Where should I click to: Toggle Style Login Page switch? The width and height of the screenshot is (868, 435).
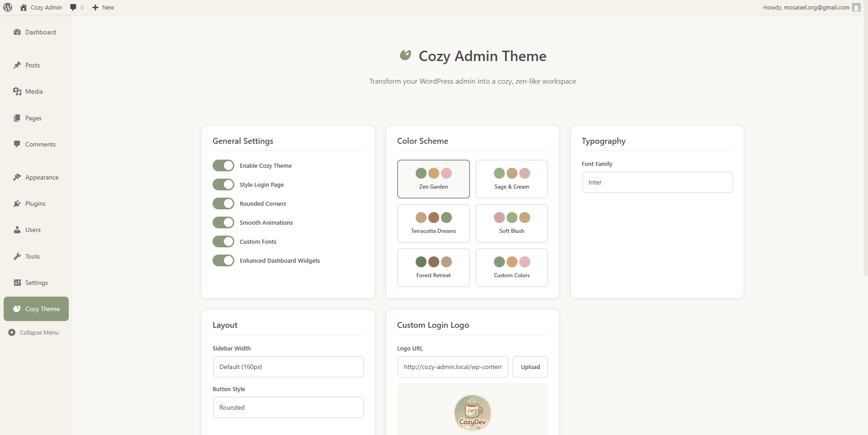pos(223,184)
